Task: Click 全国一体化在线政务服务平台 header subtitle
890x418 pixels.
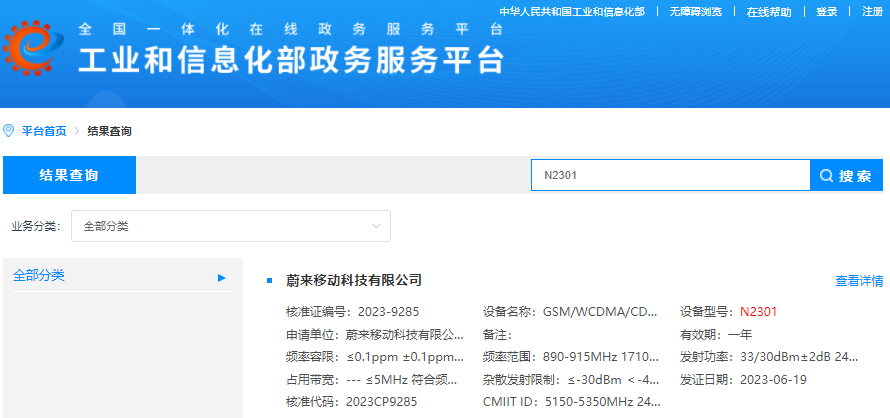Action: (291, 28)
